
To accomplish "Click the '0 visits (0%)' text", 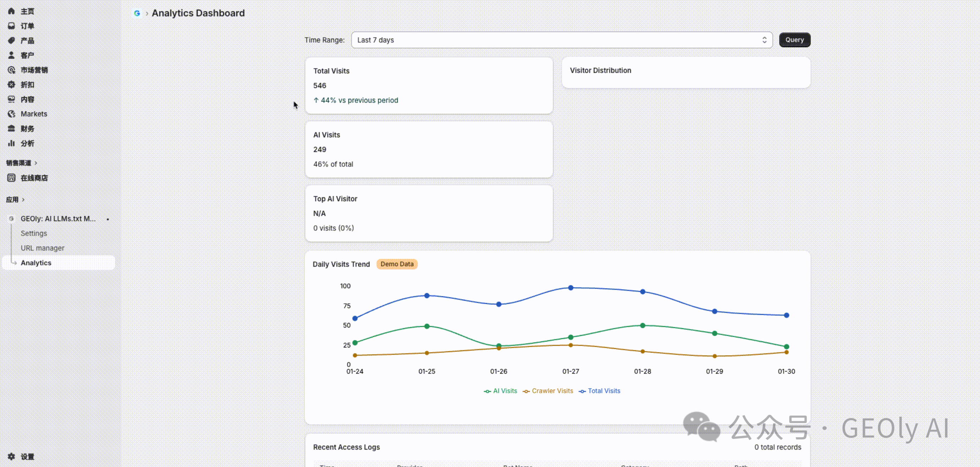I will pyautogui.click(x=334, y=228).
